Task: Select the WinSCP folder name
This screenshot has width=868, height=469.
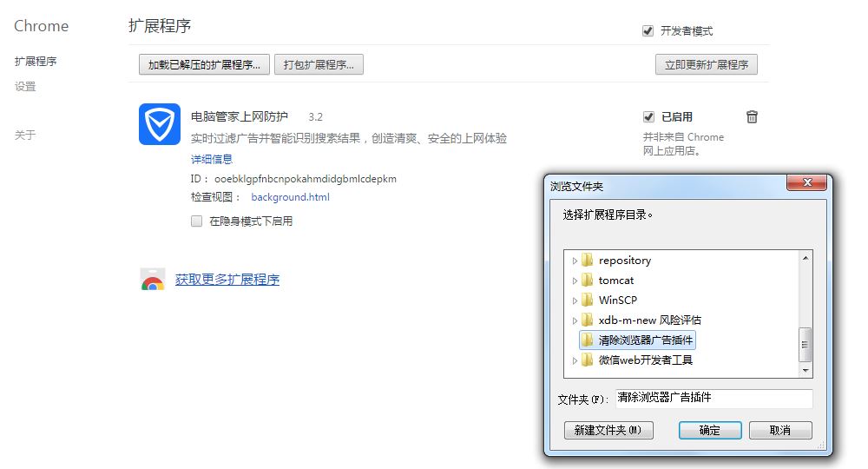Action: tap(618, 301)
